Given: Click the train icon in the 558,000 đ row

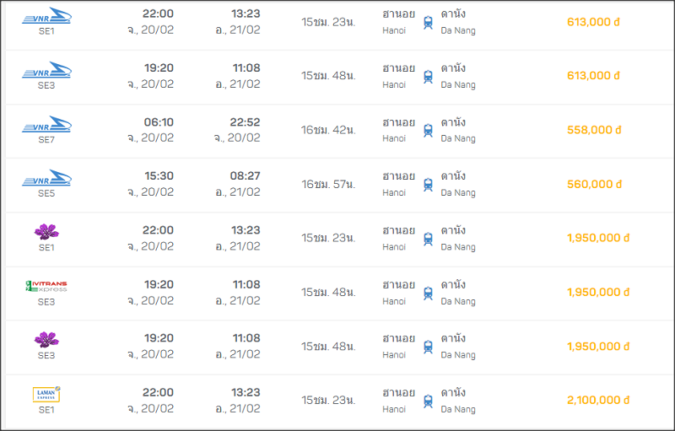Looking at the screenshot, I should click(x=428, y=130).
